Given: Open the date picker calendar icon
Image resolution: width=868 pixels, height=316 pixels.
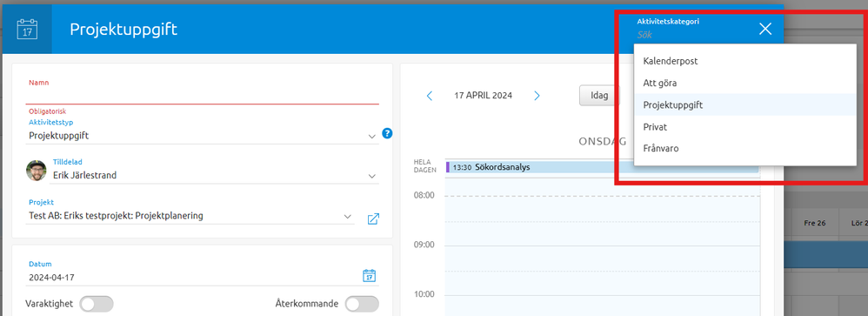Looking at the screenshot, I should [370, 276].
